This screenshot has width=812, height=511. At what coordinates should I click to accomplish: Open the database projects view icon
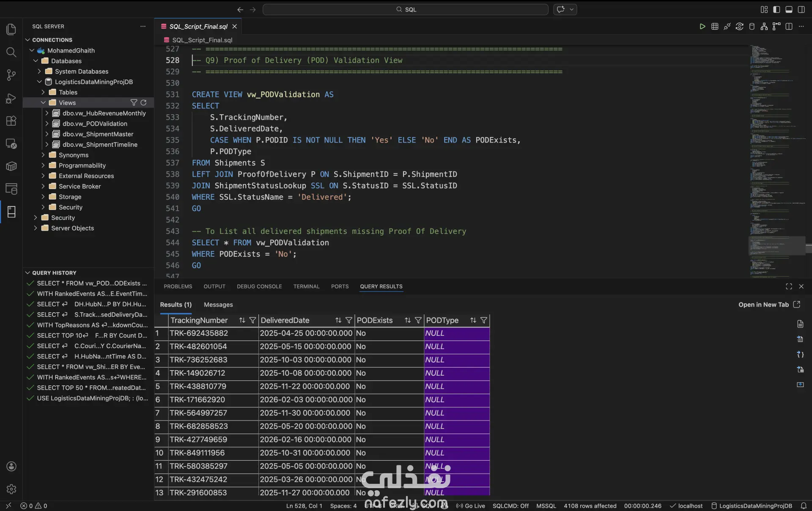click(11, 189)
